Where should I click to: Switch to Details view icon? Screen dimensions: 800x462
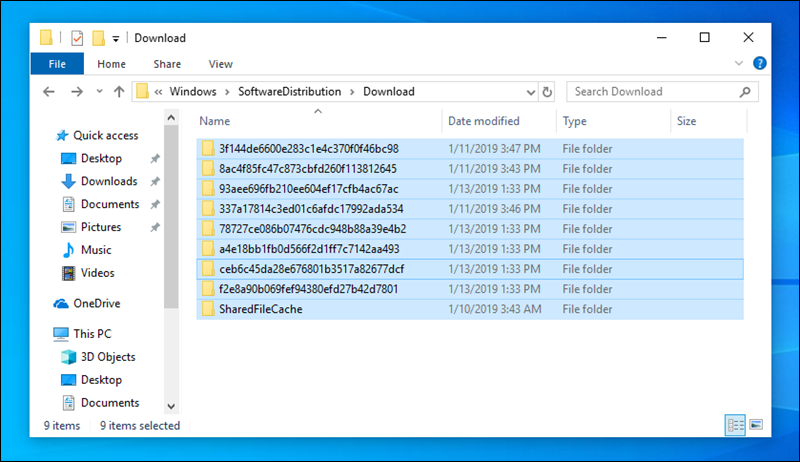[x=735, y=425]
